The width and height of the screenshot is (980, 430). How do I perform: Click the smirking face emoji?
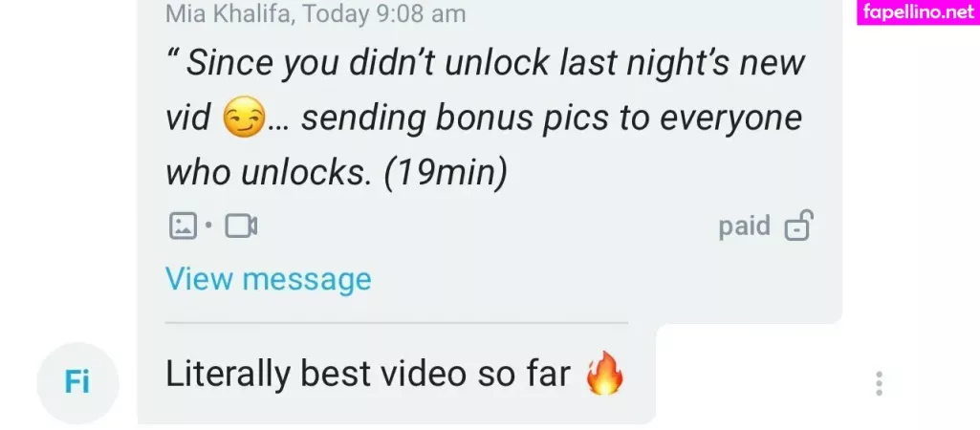[244, 118]
